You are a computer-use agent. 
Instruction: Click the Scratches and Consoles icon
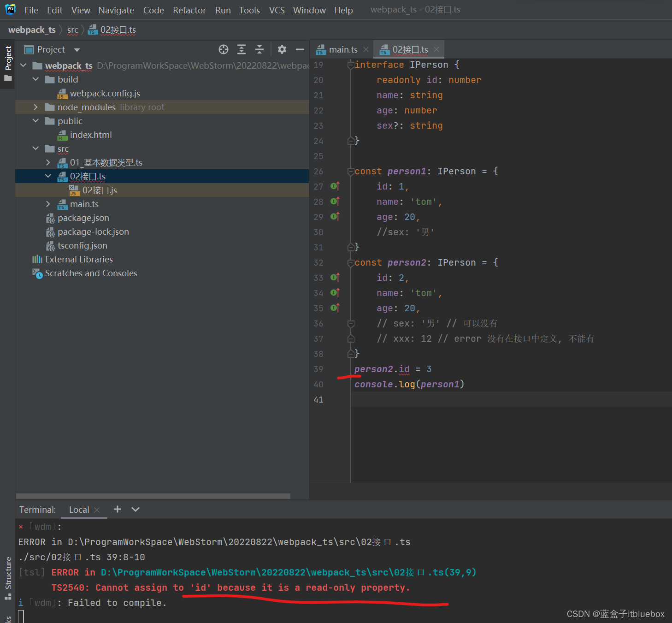(37, 273)
